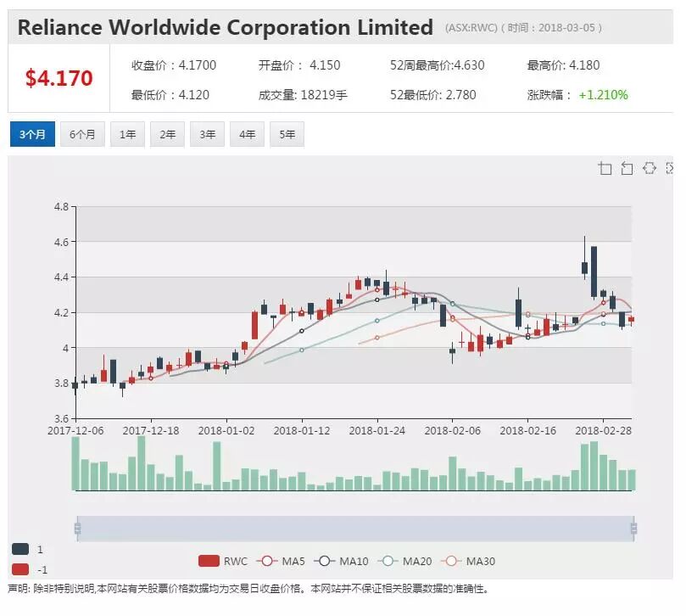This screenshot has height=616, width=686.
Task: Click the 收盘价：4.1700 value
Action: click(174, 65)
